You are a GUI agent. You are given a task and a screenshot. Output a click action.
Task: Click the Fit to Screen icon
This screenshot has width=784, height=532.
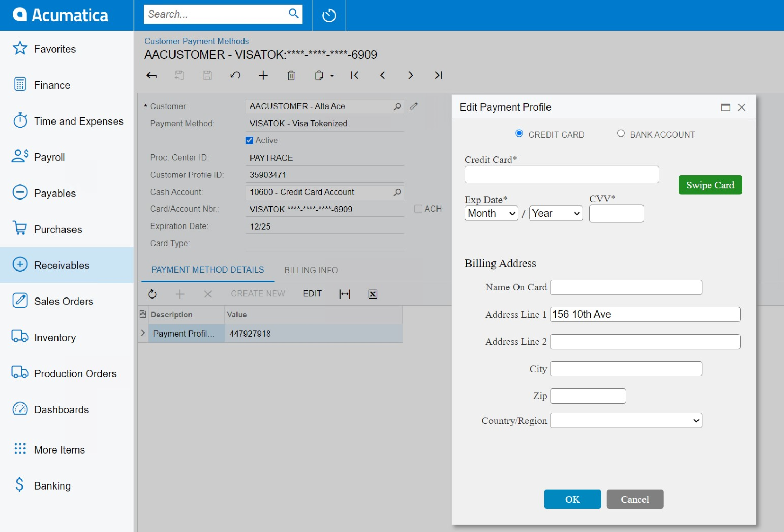point(345,294)
